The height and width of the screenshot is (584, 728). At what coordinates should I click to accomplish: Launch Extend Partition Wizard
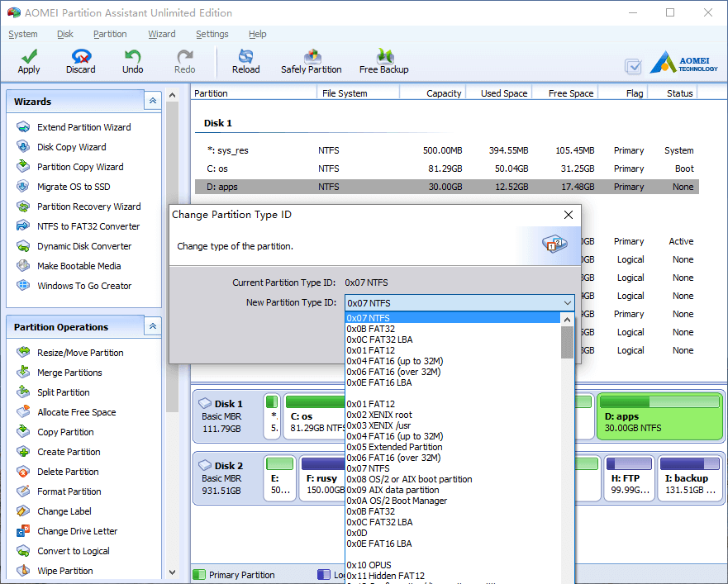(84, 127)
